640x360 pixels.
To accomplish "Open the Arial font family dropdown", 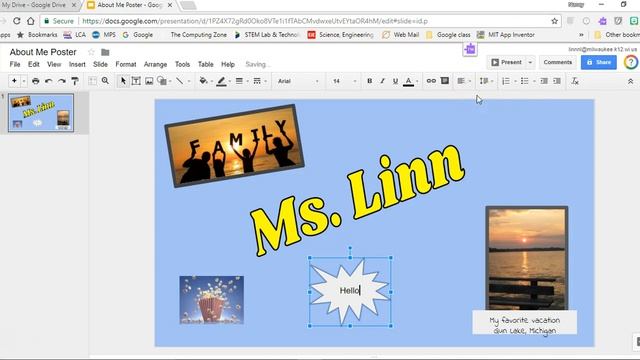I will pyautogui.click(x=298, y=81).
